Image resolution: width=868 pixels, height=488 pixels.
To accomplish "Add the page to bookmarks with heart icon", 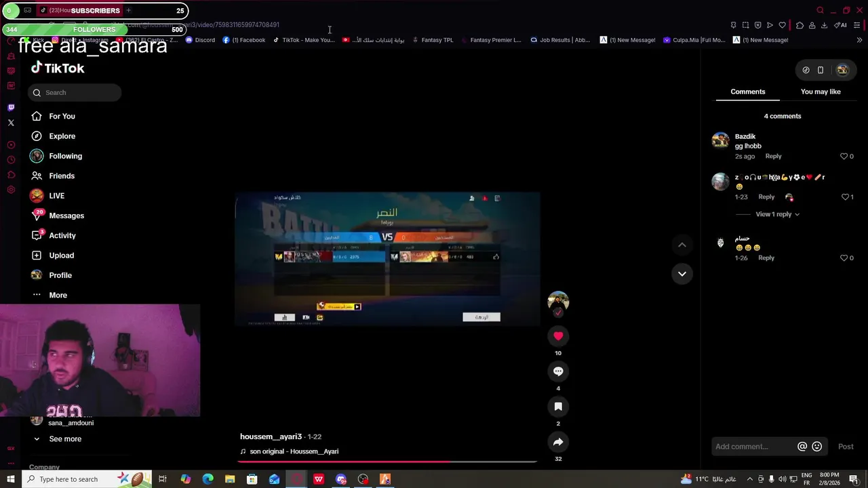I will pos(782,25).
